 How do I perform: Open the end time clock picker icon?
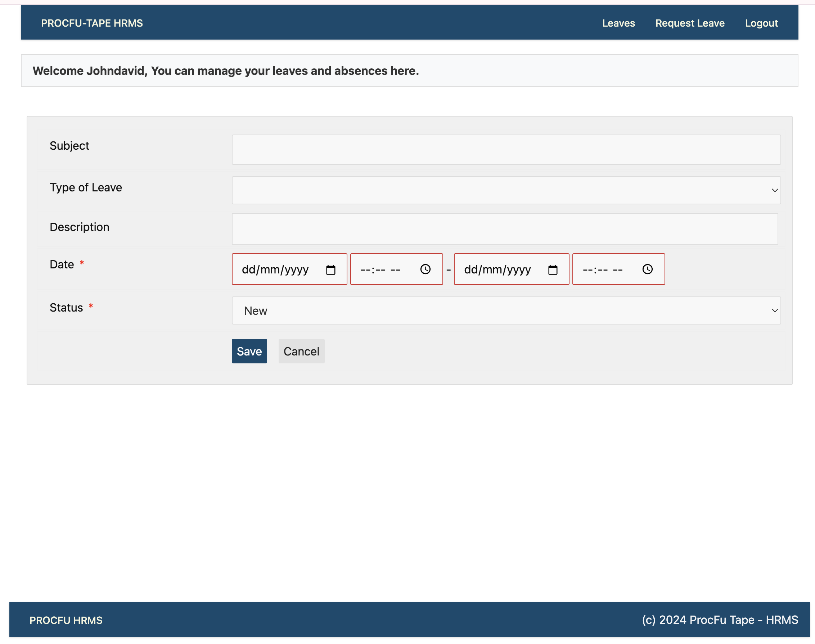click(648, 269)
